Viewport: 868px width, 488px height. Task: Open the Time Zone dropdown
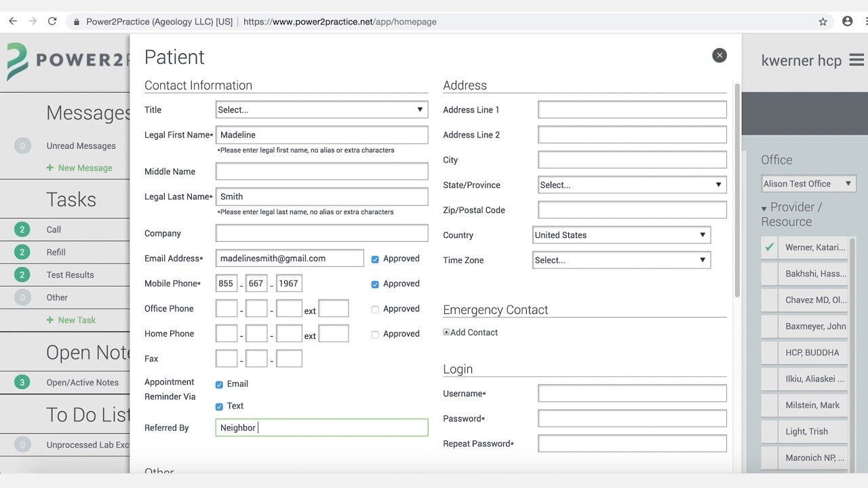coord(621,260)
